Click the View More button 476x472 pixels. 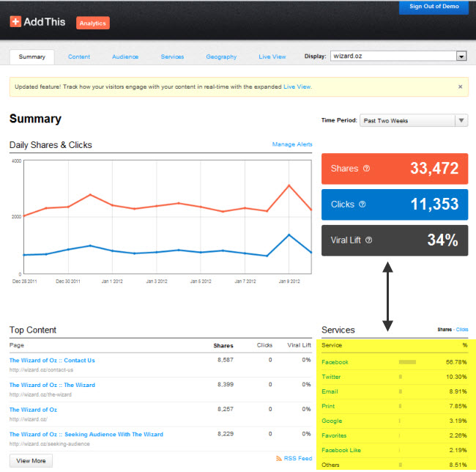(x=31, y=460)
